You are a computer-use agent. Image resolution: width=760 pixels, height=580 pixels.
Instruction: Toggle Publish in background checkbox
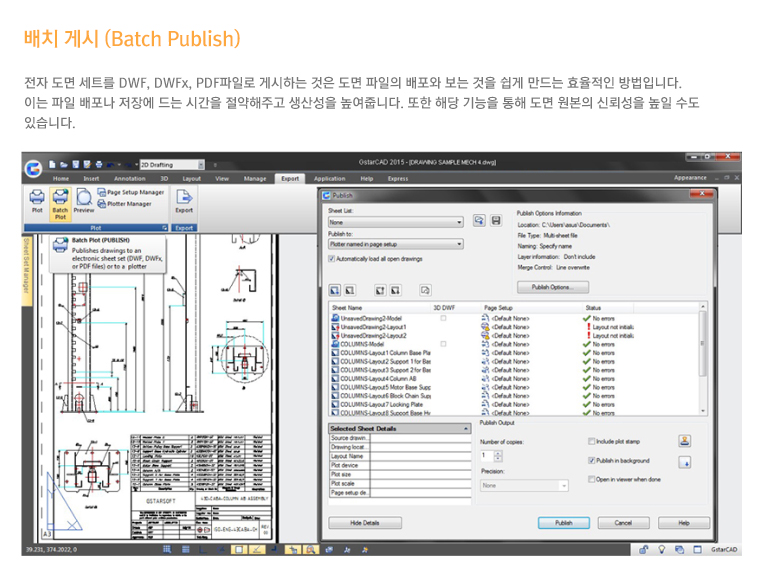click(591, 460)
